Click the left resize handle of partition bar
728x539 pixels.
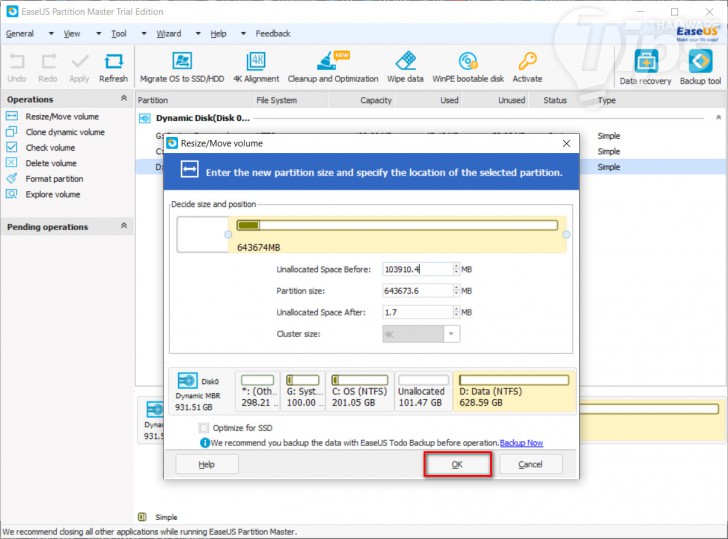[228, 235]
